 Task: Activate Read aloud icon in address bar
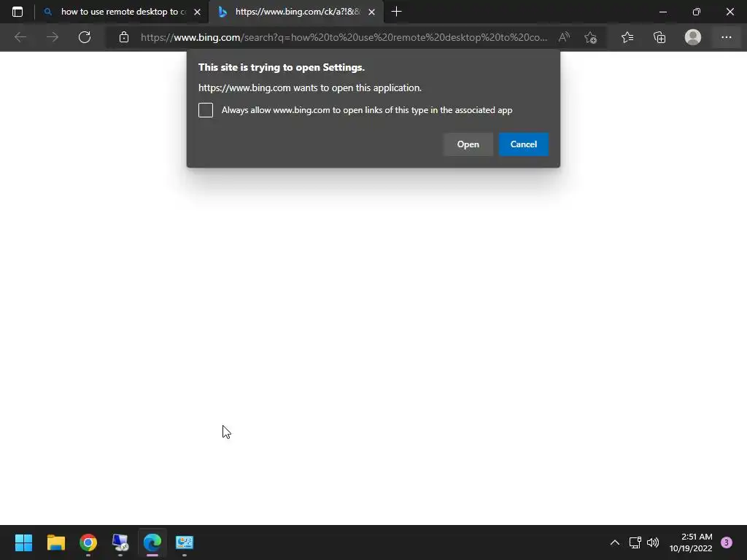tap(564, 37)
